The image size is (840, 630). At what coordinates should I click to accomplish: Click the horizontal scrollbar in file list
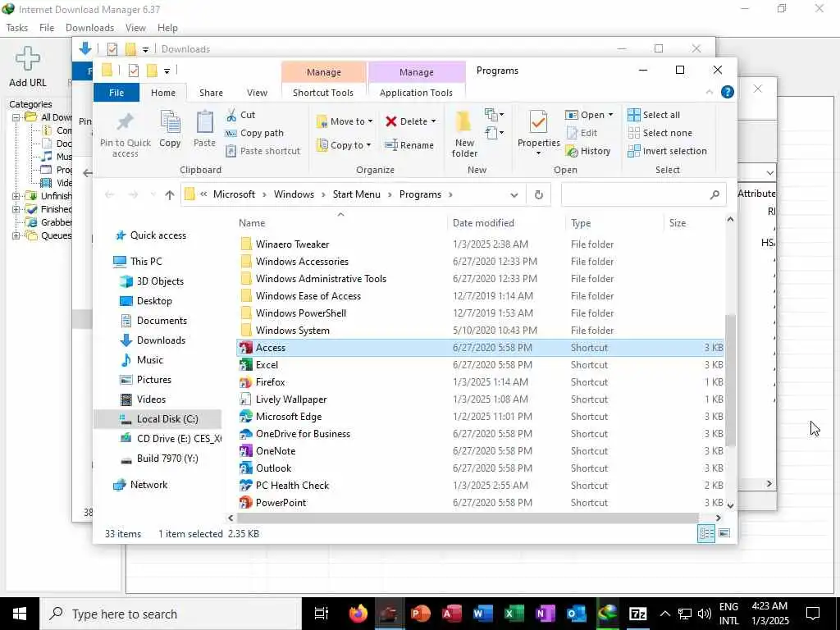[468, 518]
